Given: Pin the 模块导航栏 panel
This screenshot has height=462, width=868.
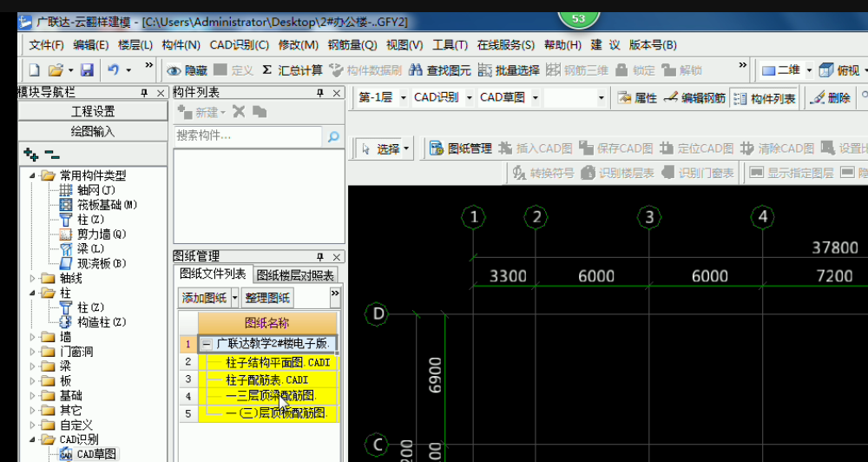Looking at the screenshot, I should tap(145, 93).
